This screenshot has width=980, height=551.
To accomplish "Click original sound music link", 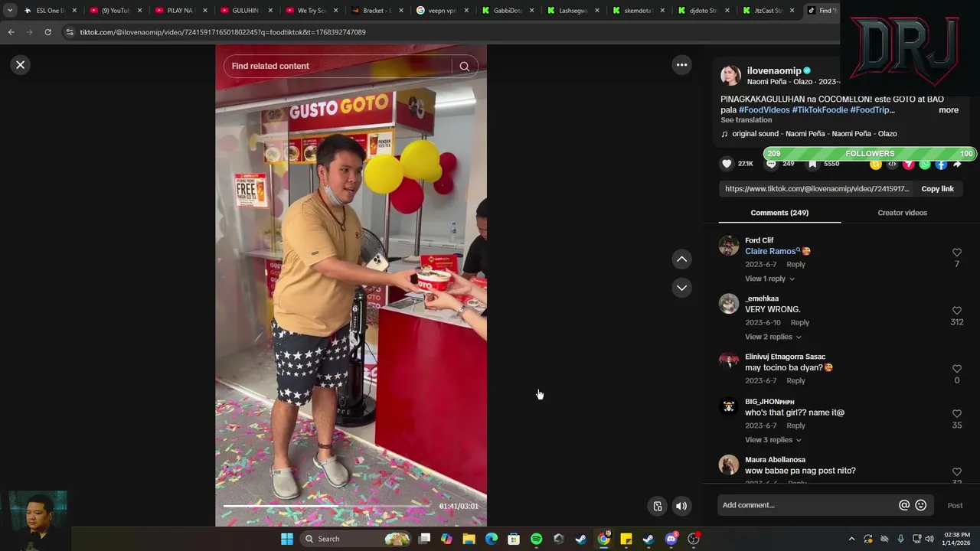I will pos(814,134).
